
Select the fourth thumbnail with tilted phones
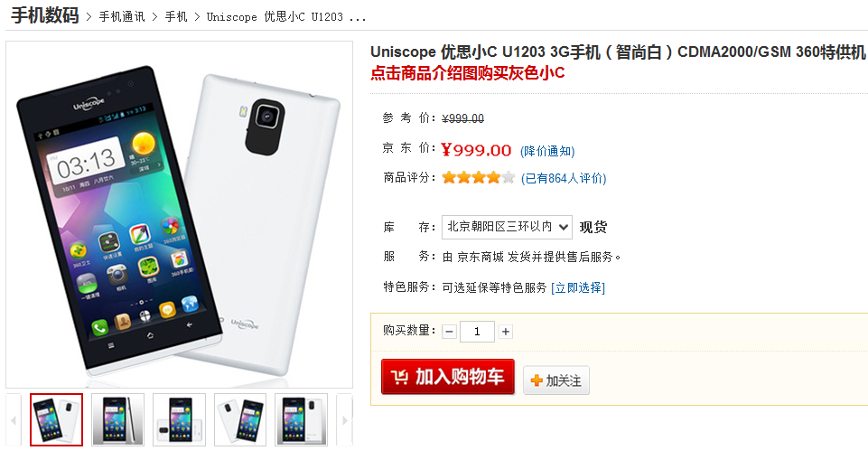coord(240,419)
